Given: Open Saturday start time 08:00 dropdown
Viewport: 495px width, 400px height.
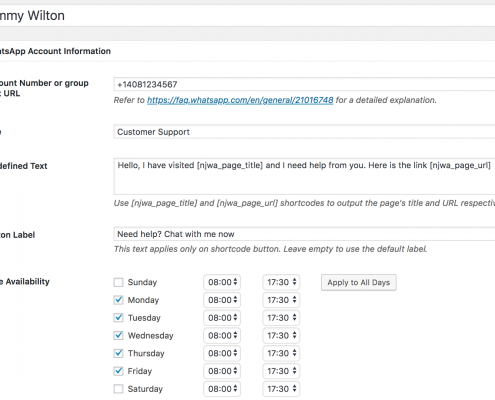Looking at the screenshot, I should [222, 389].
